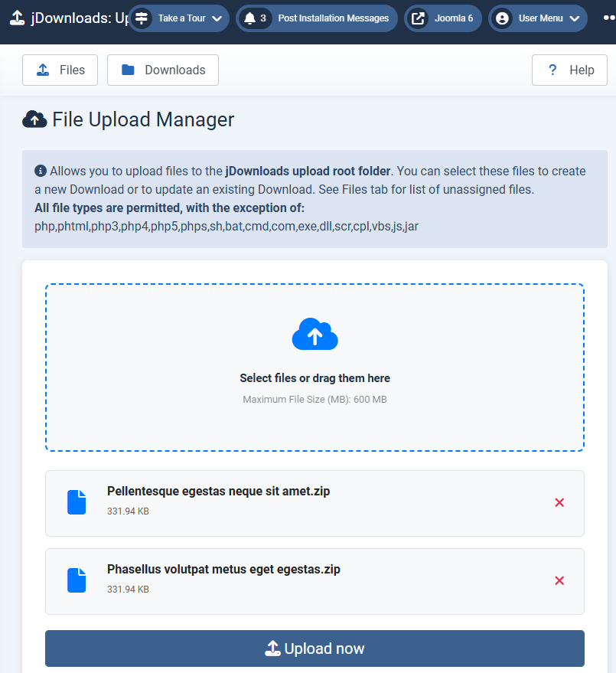Viewport: 616px width, 673px height.
Task: Switch to the Files tab
Action: coord(60,70)
